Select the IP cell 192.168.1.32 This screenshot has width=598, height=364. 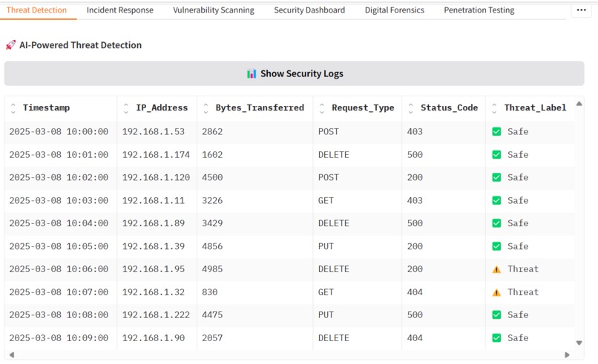[x=154, y=292]
